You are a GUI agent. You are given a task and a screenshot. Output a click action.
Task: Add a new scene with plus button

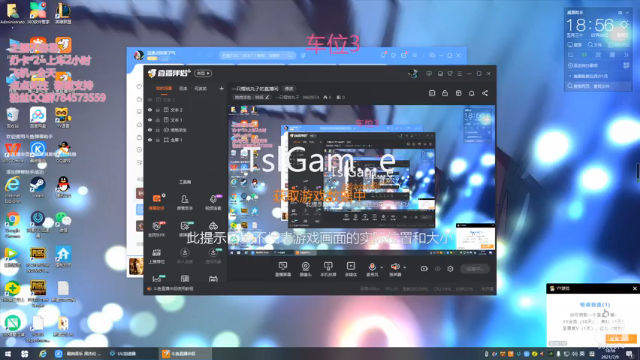click(x=221, y=89)
